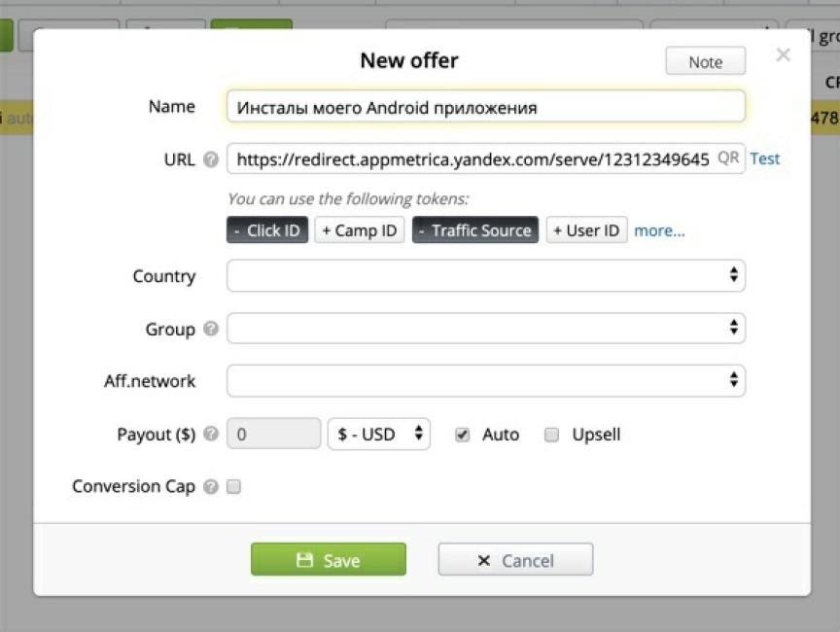Uncheck the Auto payout checkbox

tap(463, 435)
